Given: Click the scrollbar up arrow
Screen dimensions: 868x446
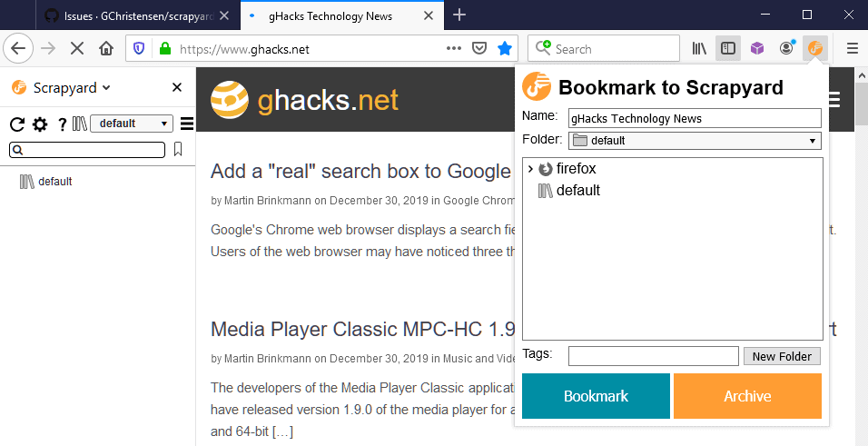Looking at the screenshot, I should (862, 74).
